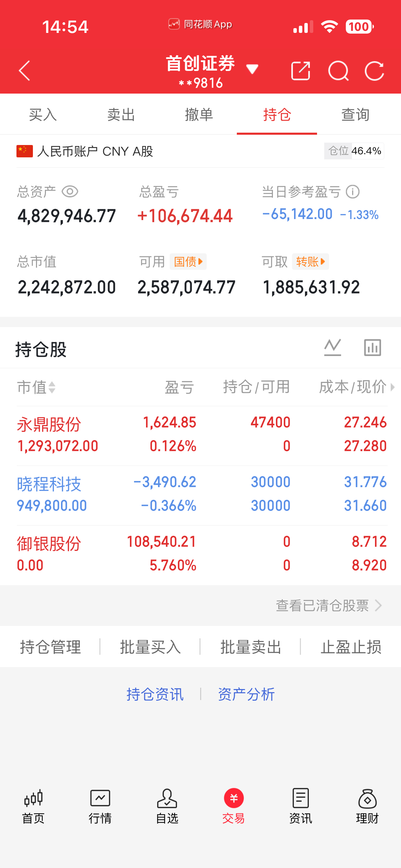Tap 盈亏 column header

coord(180,387)
